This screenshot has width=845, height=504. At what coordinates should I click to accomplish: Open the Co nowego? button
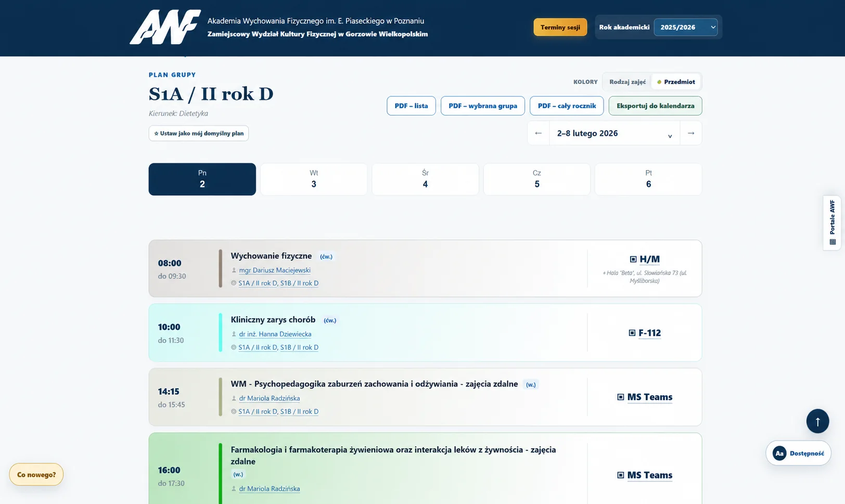[36, 474]
